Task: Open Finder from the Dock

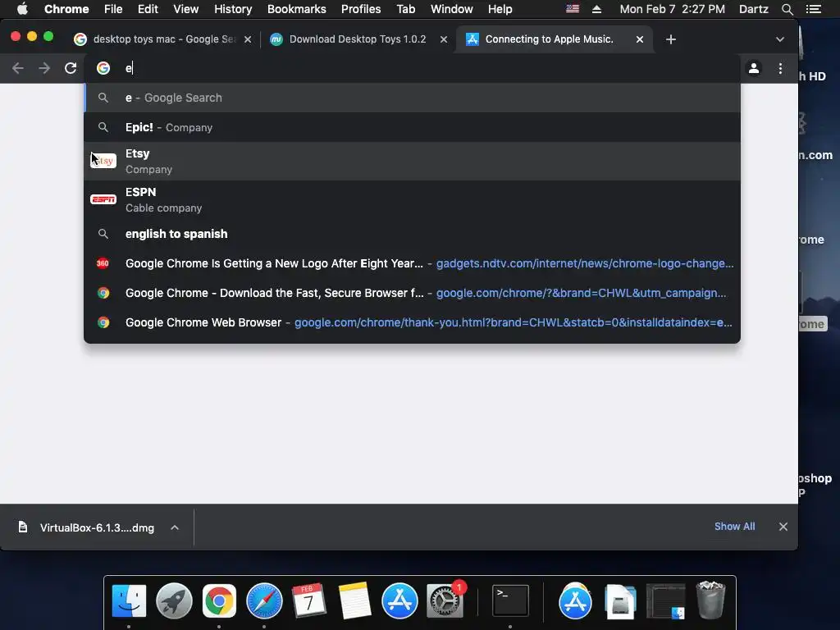Action: (129, 601)
